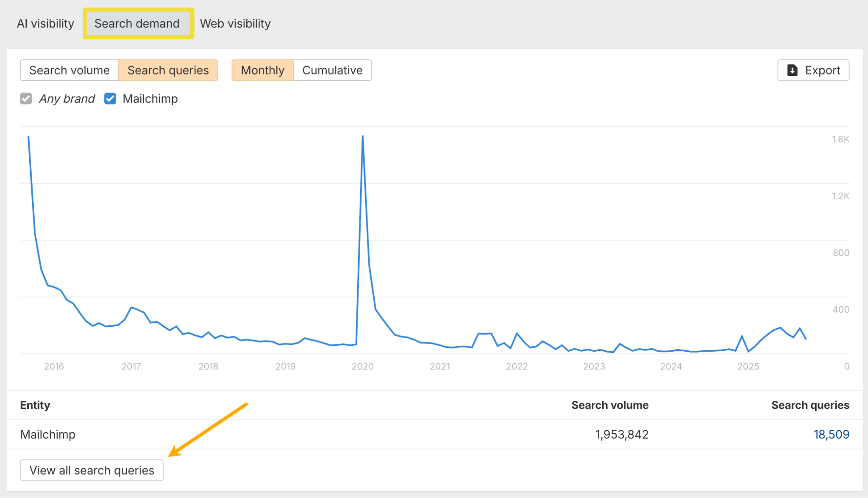This screenshot has height=498, width=868.
Task: Switch to the Web visibility tab
Action: [x=235, y=23]
